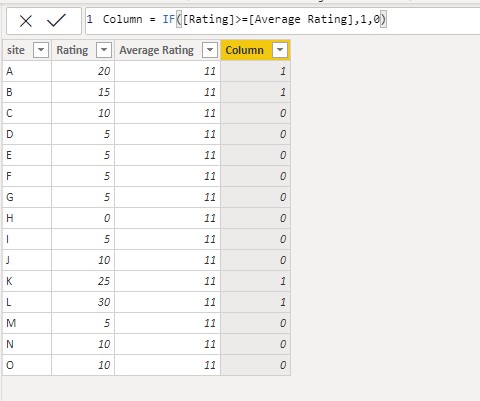The image size is (480, 401).
Task: Select Column value 1 in row A
Action: [x=255, y=71]
